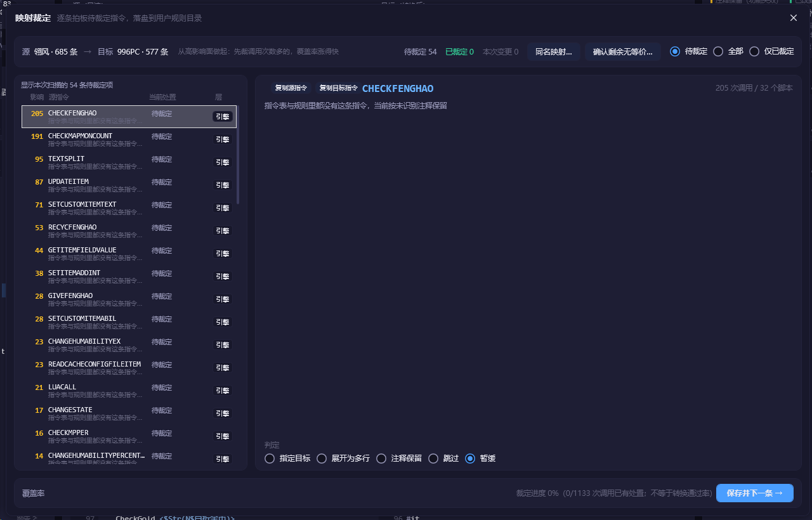The image size is (812, 520).
Task: Select the CHANGESTATE row
Action: point(129,413)
